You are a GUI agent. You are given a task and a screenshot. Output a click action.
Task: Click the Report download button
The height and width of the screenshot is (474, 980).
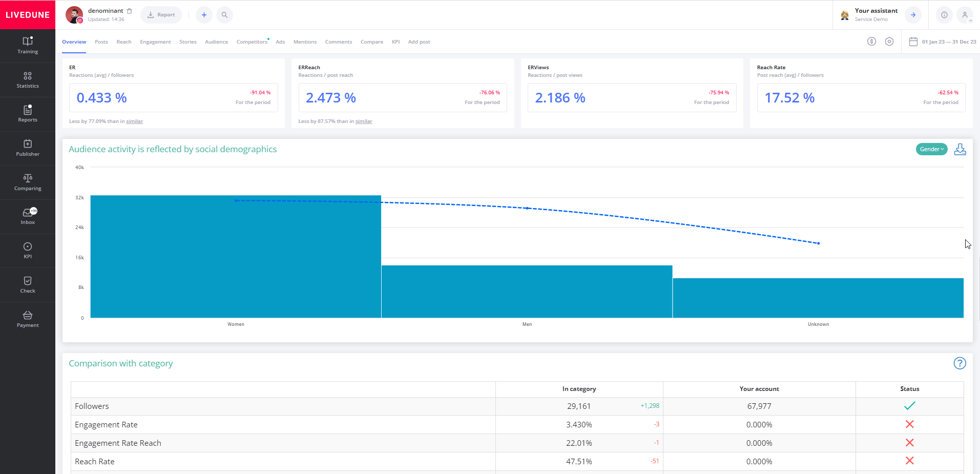click(161, 15)
